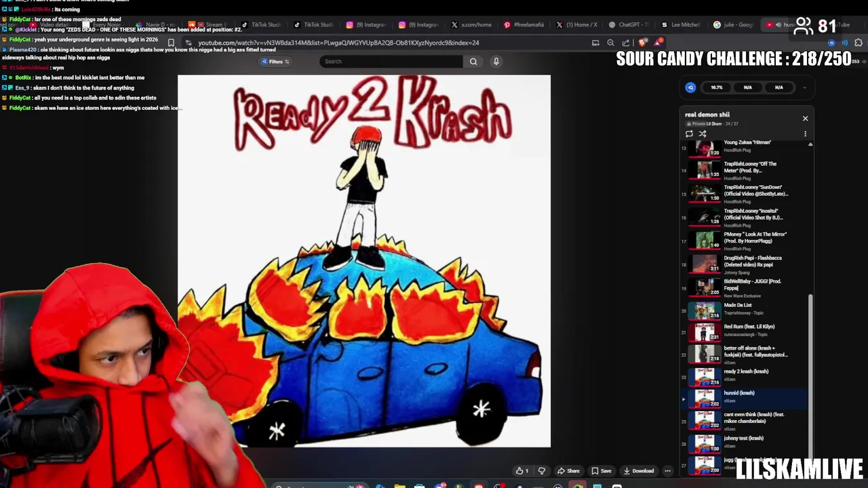
Task: Open the Lil Skam playlist owner link
Action: 715,124
